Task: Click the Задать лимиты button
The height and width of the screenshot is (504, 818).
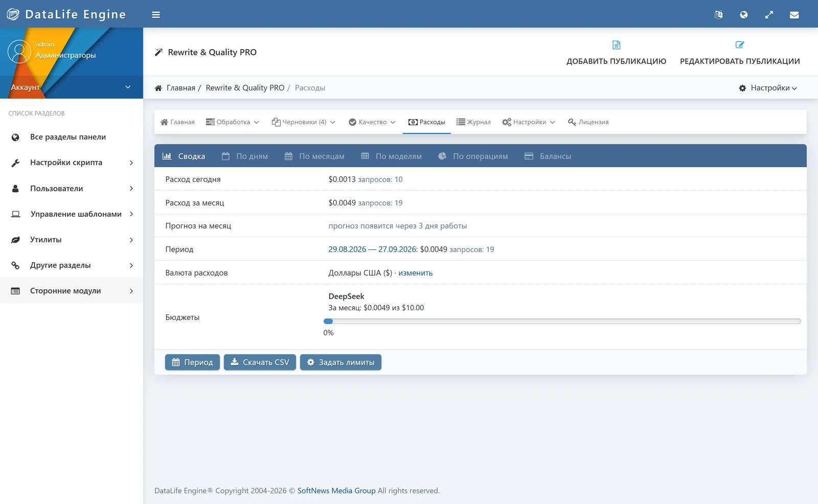Action: tap(340, 362)
